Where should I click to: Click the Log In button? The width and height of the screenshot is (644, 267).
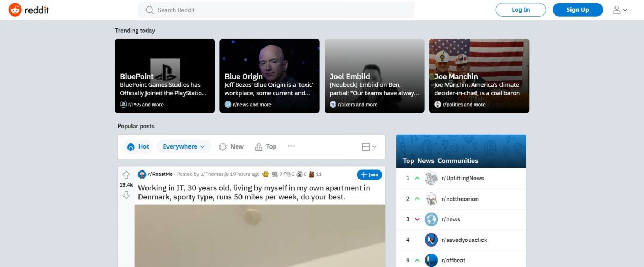(x=521, y=10)
